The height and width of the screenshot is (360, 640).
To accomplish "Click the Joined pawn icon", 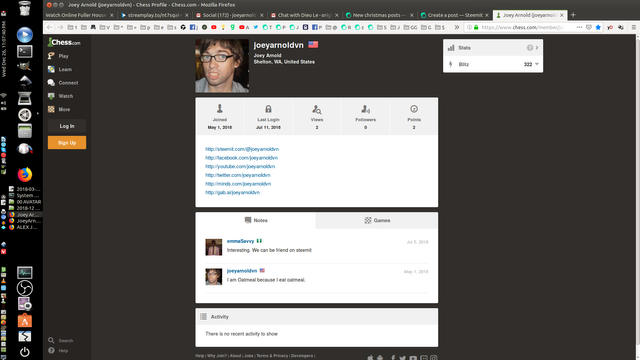I will 220,109.
